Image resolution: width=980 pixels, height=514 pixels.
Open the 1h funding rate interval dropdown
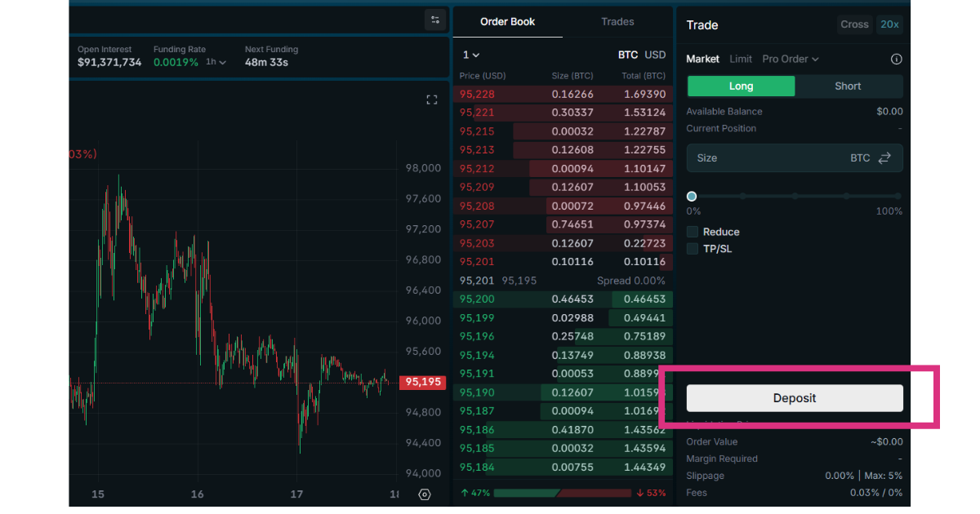click(x=216, y=62)
